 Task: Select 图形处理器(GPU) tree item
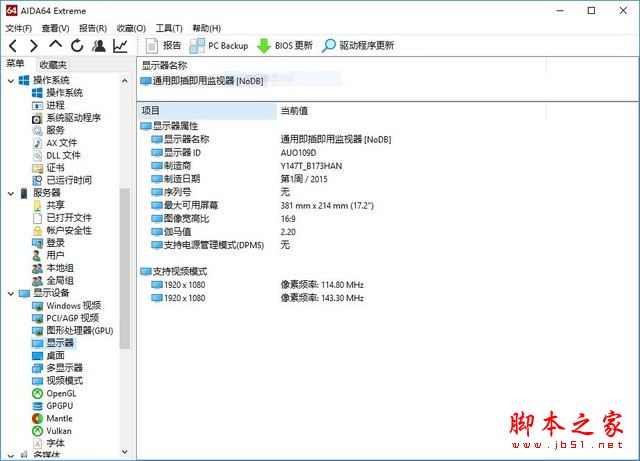coord(73,331)
